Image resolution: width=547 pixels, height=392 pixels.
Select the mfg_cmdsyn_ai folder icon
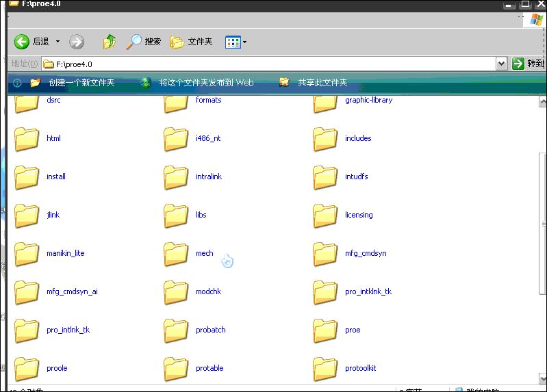27,293
